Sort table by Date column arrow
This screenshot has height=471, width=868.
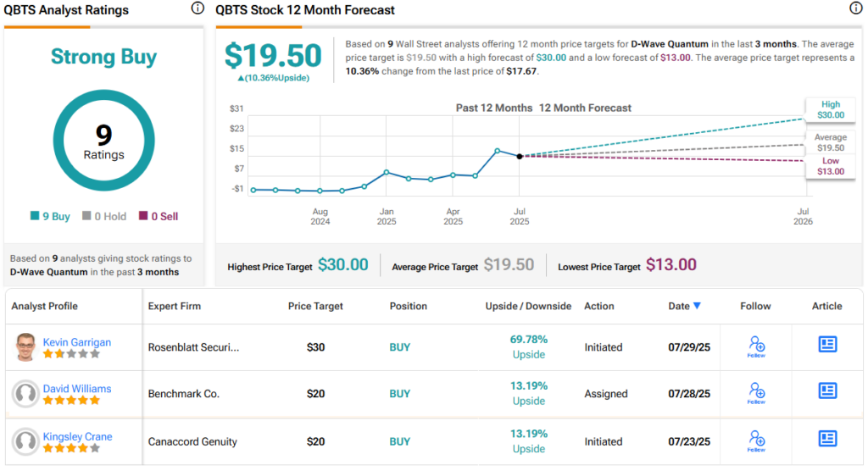[x=698, y=307]
